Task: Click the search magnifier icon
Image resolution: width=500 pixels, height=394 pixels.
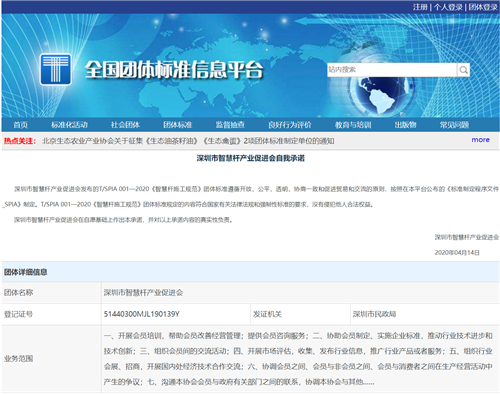Action: pos(463,70)
